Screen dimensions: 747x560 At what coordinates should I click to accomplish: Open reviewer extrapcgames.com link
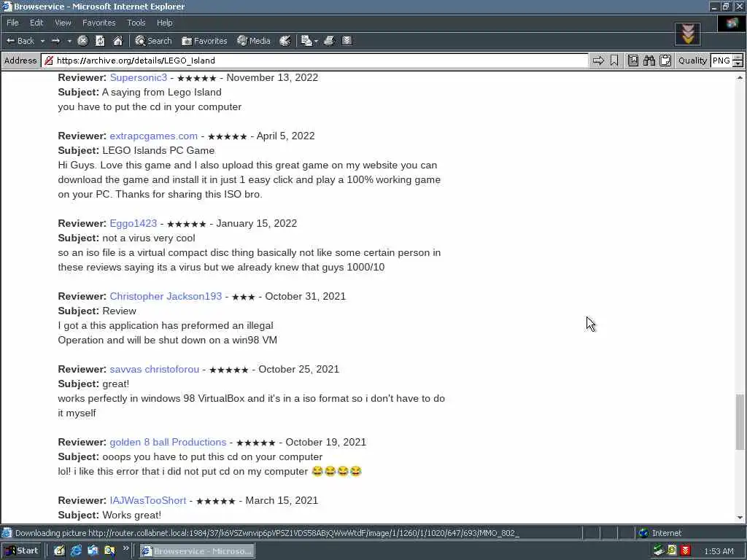[x=153, y=136]
